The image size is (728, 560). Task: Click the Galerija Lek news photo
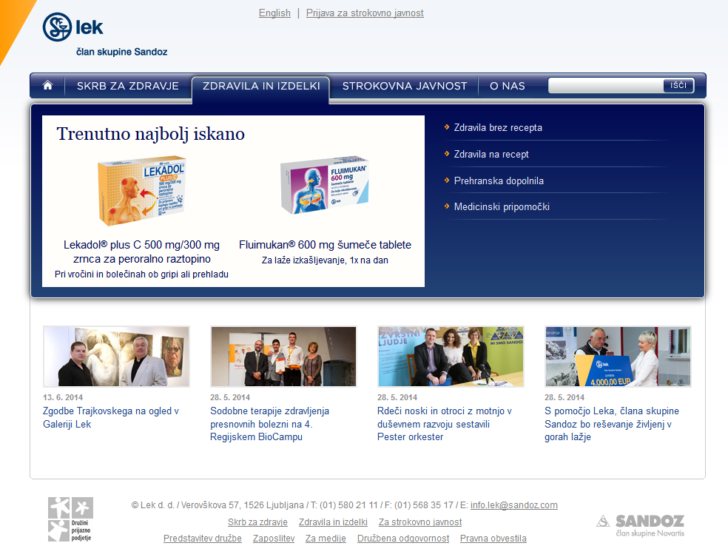(117, 357)
